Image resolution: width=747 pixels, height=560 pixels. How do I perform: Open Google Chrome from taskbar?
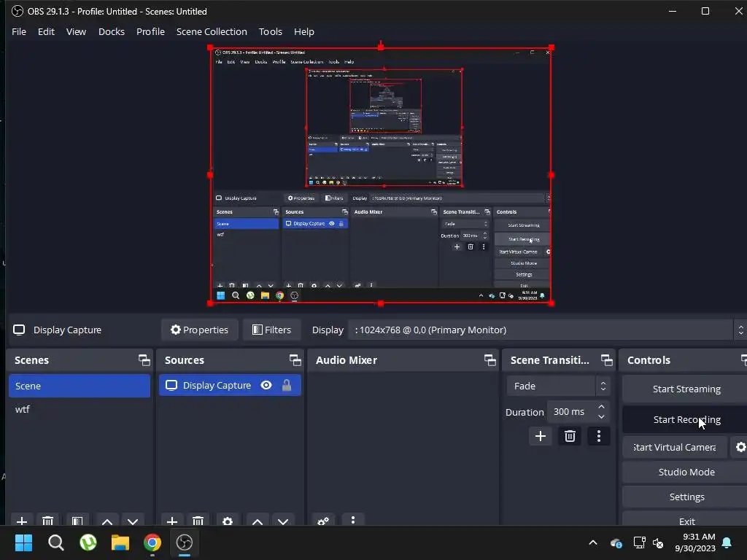[x=152, y=542]
